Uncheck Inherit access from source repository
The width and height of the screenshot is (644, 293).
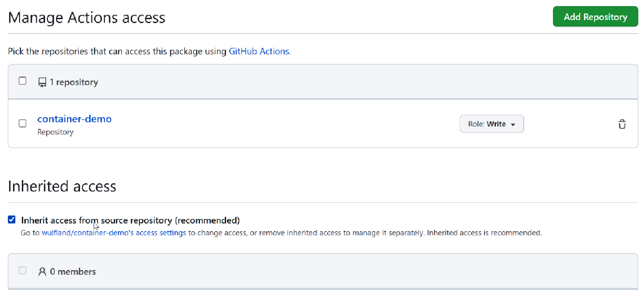coord(12,219)
